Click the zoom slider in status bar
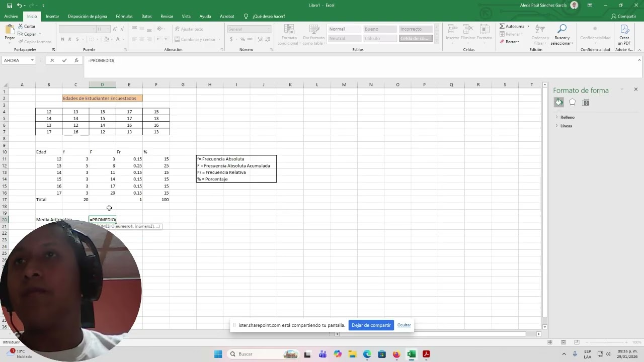The height and width of the screenshot is (362, 644). pyautogui.click(x=608, y=342)
